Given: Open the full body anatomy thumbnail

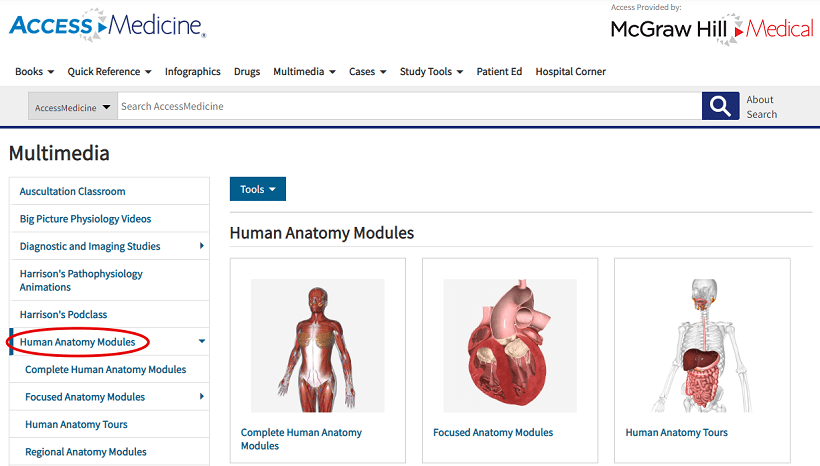Looking at the screenshot, I should click(317, 346).
